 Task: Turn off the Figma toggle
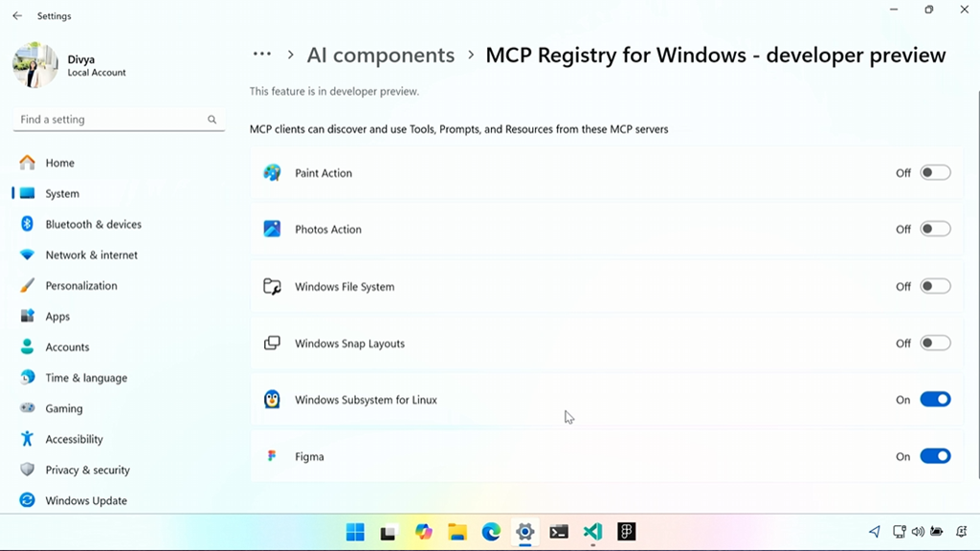935,456
